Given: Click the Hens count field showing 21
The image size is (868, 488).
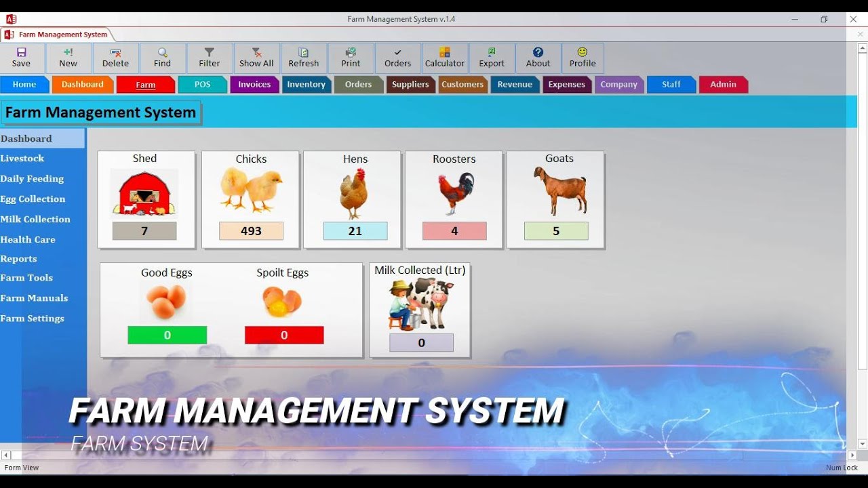Looking at the screenshot, I should point(355,231).
